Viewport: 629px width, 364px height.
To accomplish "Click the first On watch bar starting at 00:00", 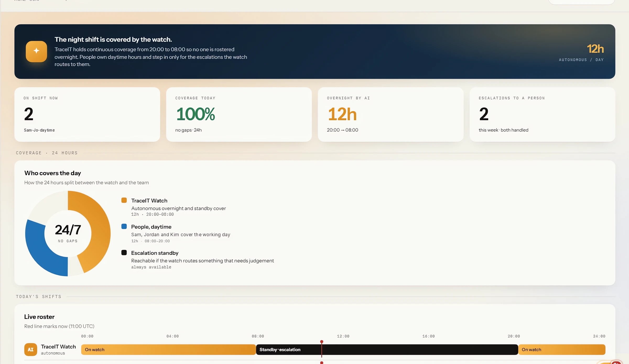I will 168,350.
